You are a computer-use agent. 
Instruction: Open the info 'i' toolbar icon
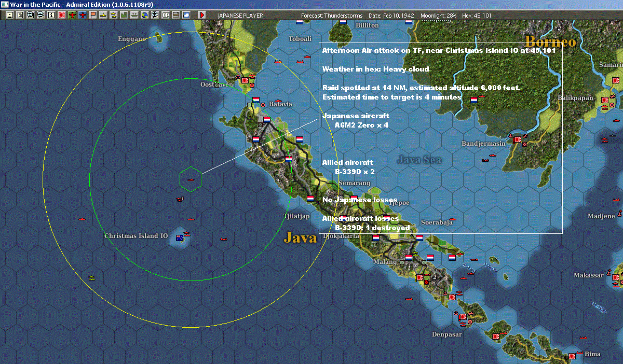point(51,15)
